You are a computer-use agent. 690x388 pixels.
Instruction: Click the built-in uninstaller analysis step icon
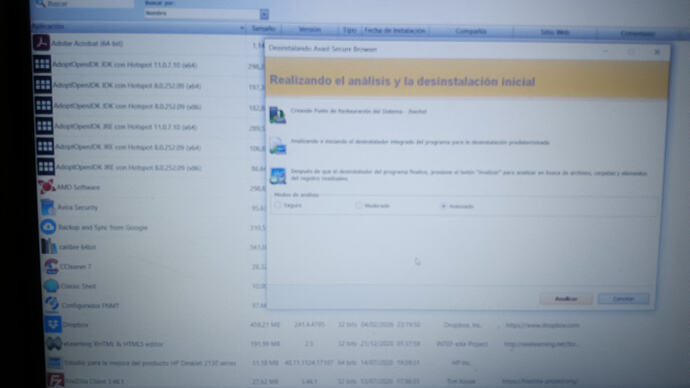pyautogui.click(x=278, y=146)
